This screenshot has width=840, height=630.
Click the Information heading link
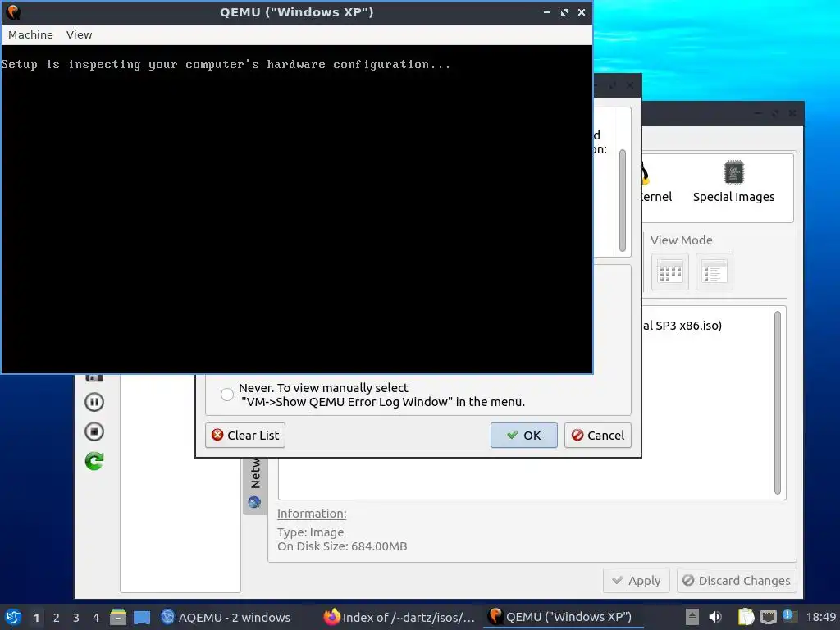coord(312,514)
